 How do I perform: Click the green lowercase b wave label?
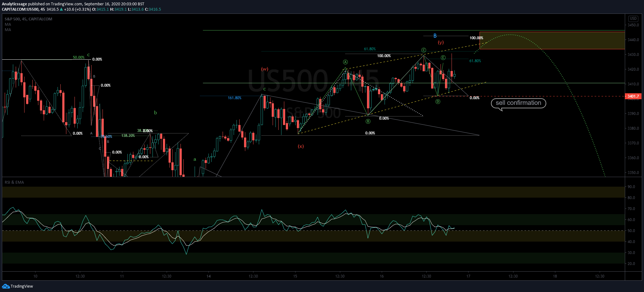point(155,113)
